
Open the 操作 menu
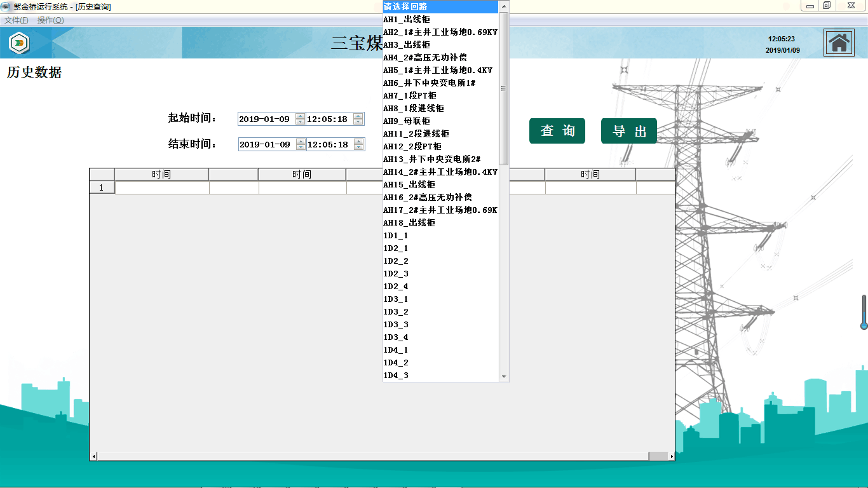click(50, 20)
